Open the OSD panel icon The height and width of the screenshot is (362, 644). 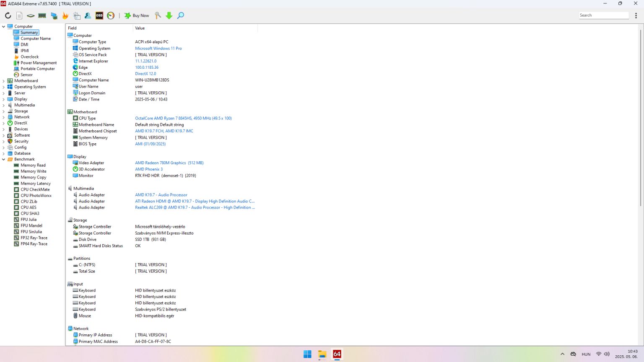pyautogui.click(x=99, y=16)
